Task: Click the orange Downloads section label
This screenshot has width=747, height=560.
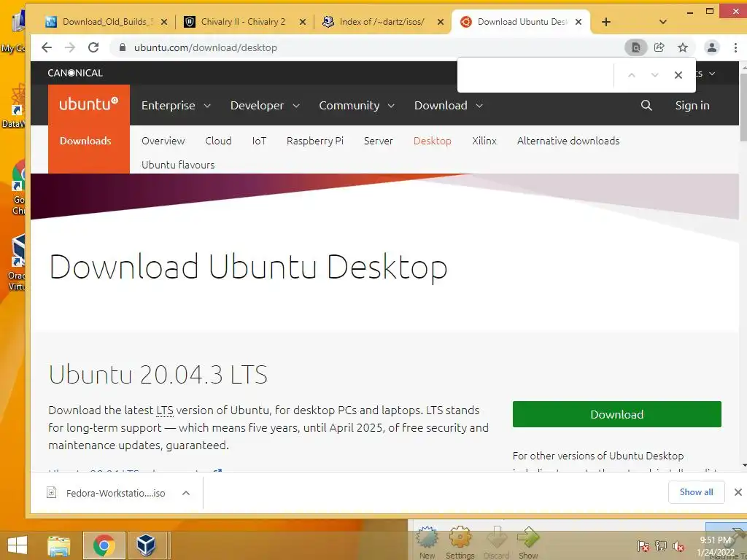Action: pos(85,141)
